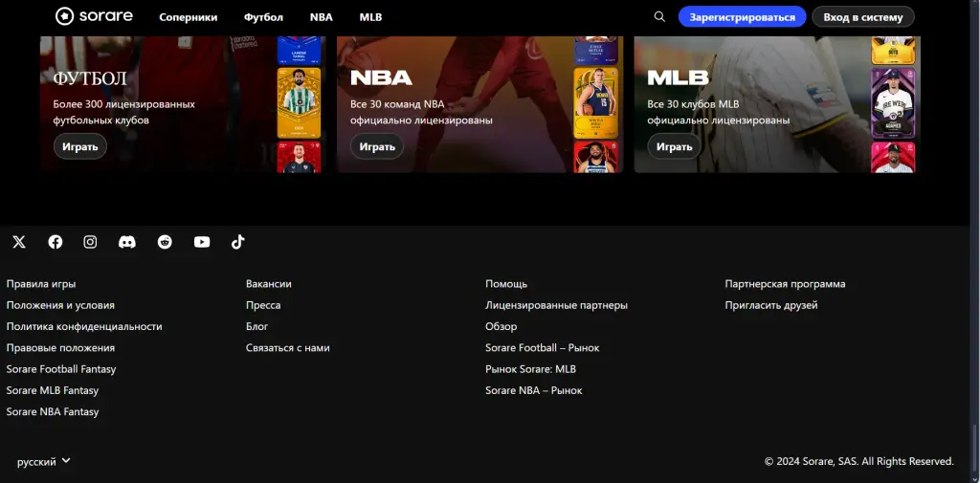The image size is (980, 483).
Task: Open the Reddit community icon
Action: (165, 242)
